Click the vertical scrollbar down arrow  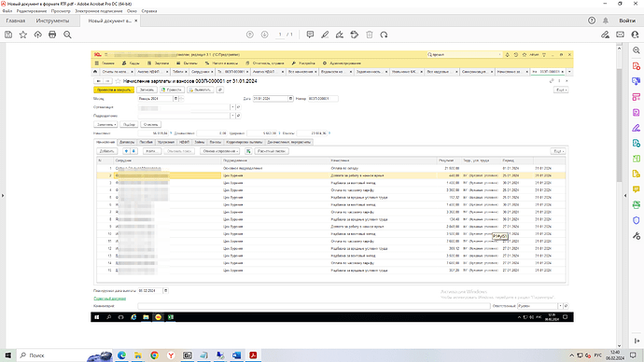point(619,346)
